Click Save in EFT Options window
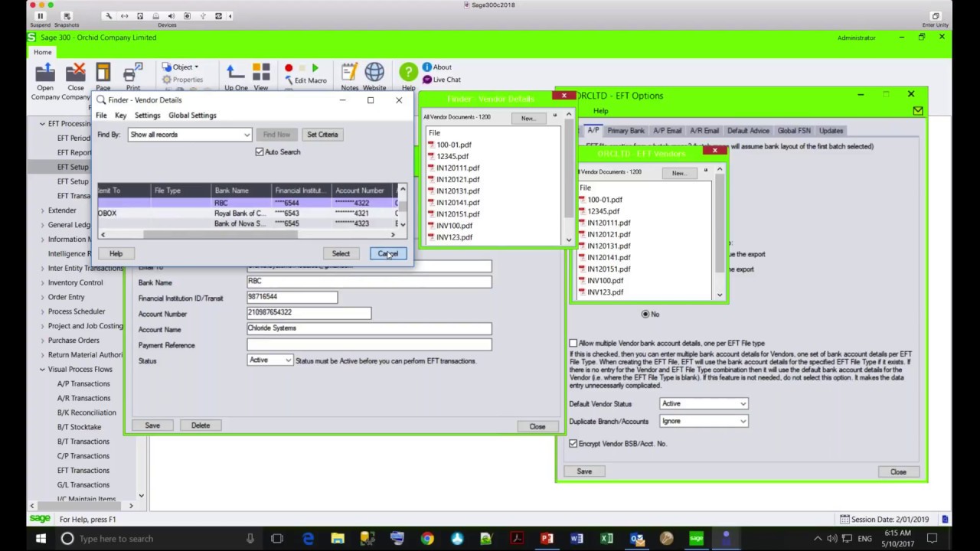Screen dimensions: 980x551 point(584,471)
